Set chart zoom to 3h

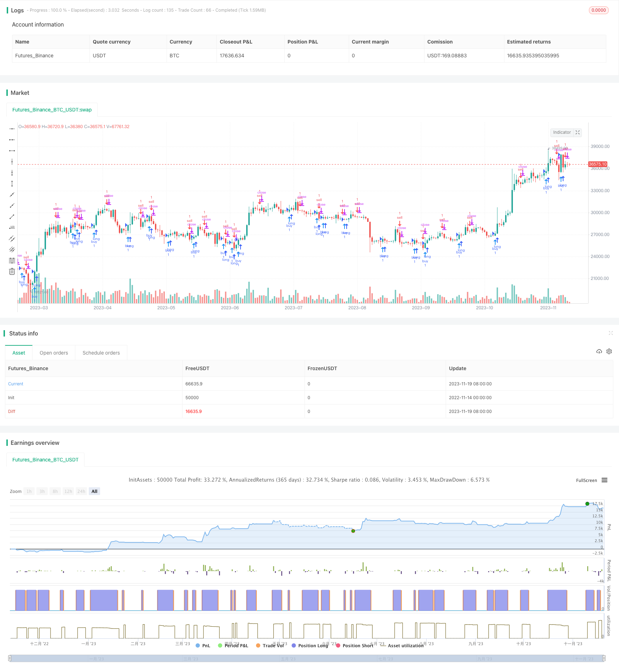point(42,491)
